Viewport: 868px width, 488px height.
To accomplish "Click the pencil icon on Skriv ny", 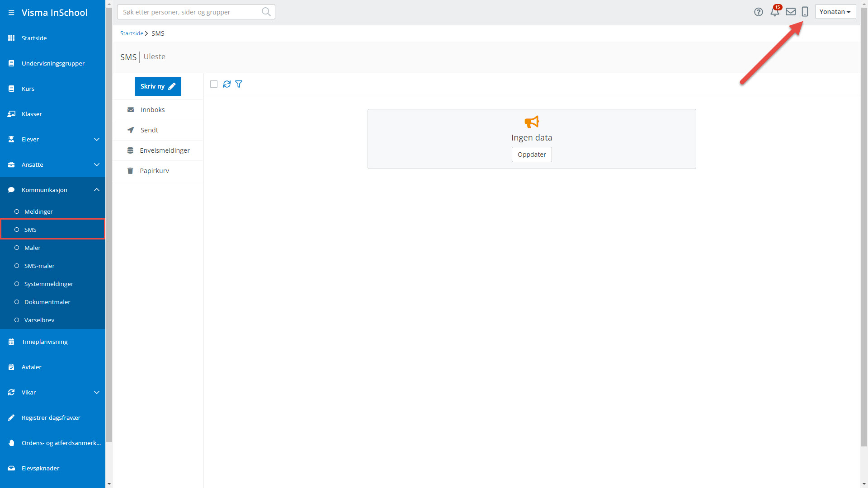I will [x=172, y=86].
